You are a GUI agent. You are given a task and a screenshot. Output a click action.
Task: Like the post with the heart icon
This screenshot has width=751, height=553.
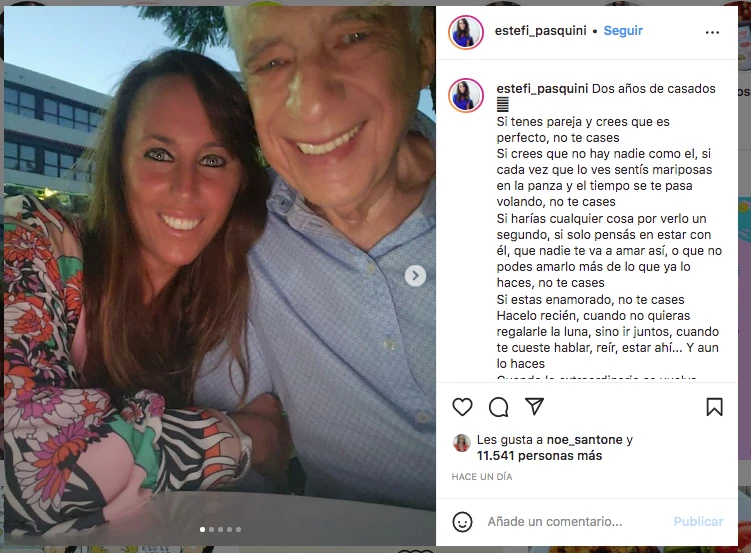coord(462,407)
